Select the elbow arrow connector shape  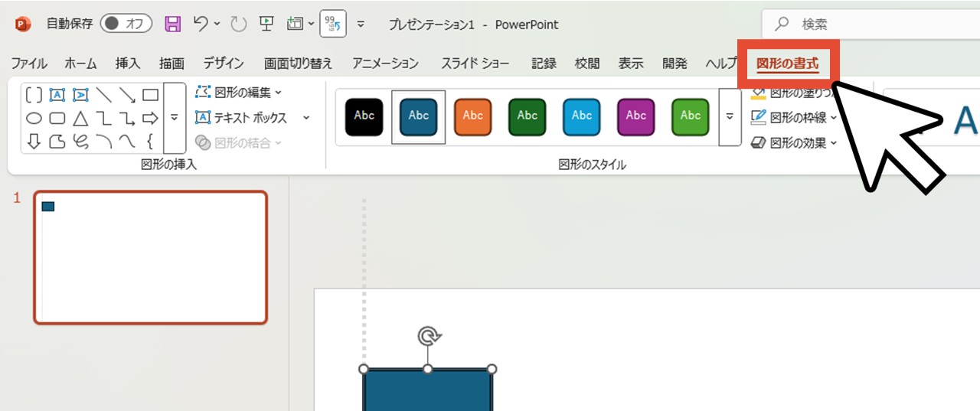pos(127,119)
